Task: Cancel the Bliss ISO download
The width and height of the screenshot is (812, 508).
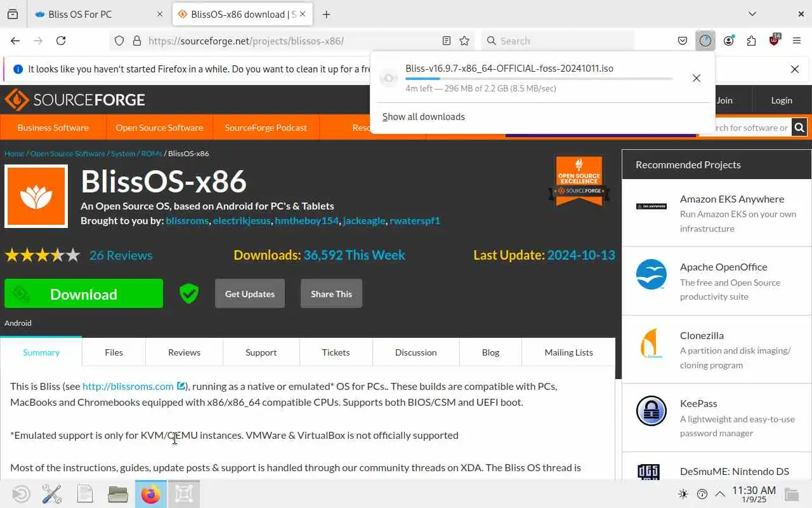Action: click(697, 78)
